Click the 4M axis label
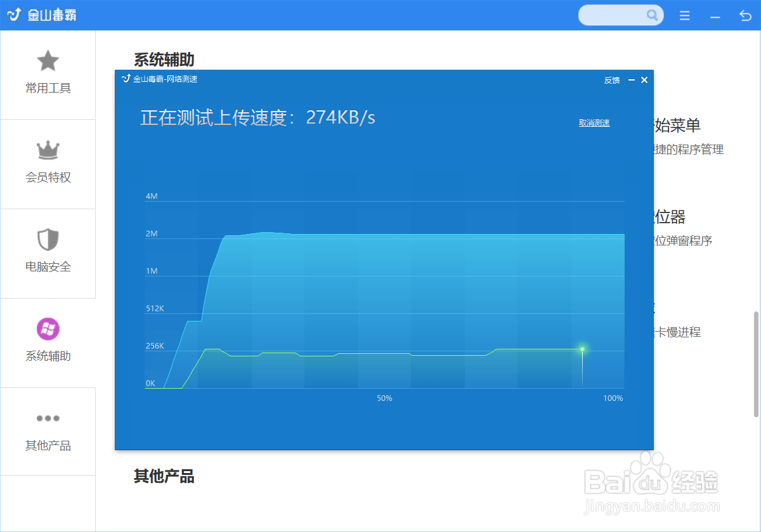Viewport: 761px width, 532px height. (152, 197)
